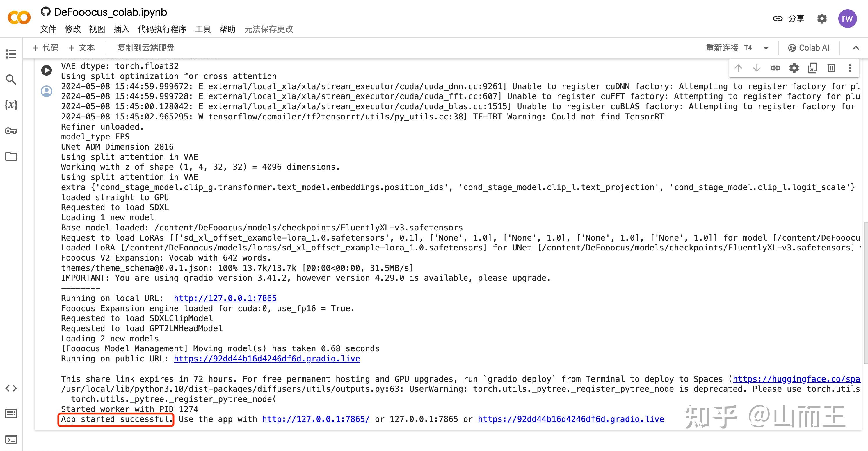The width and height of the screenshot is (868, 451).
Task: Delete the cell with trash icon
Action: coord(831,68)
